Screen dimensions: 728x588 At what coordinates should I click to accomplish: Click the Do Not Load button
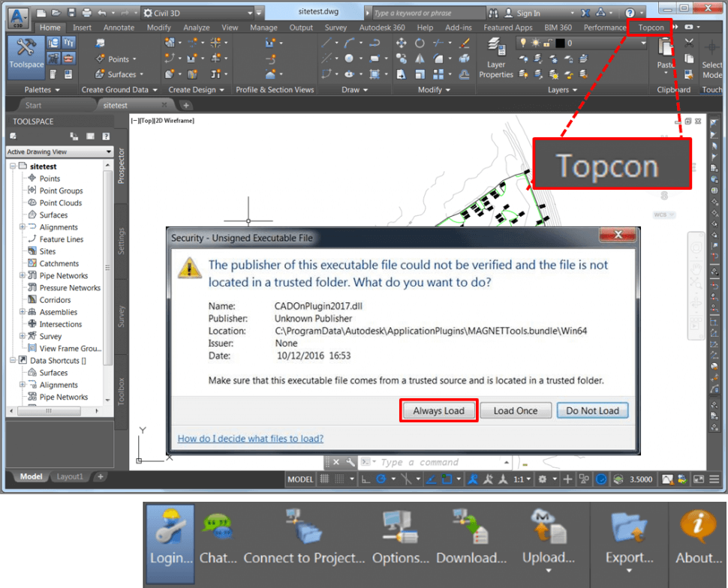[592, 411]
